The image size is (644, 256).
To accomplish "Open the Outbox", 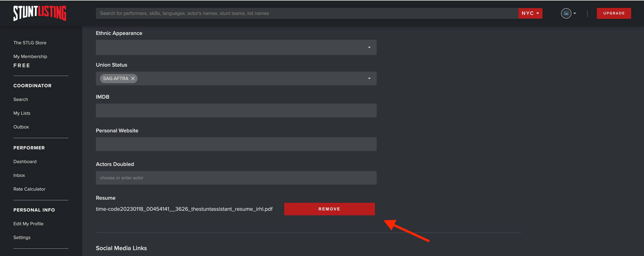I will point(21,127).
